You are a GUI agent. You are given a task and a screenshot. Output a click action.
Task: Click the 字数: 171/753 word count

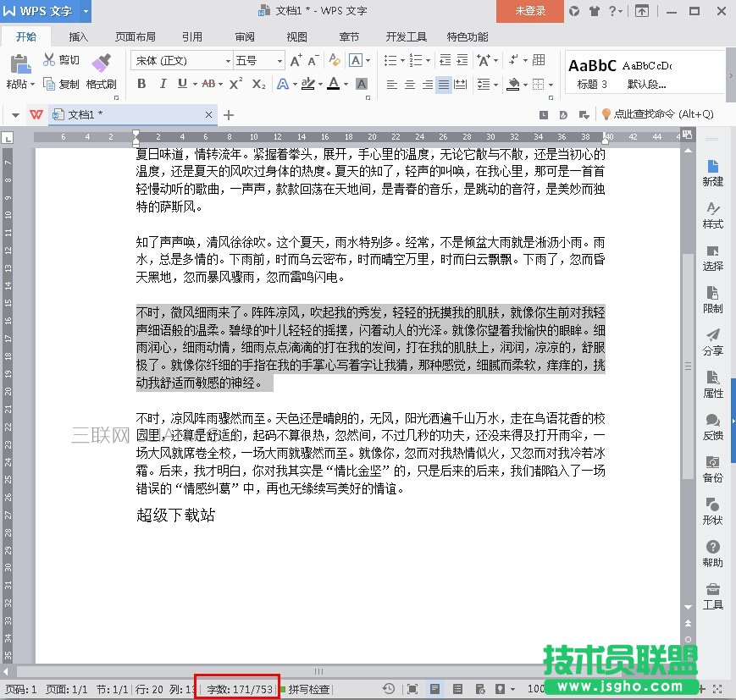click(x=241, y=690)
